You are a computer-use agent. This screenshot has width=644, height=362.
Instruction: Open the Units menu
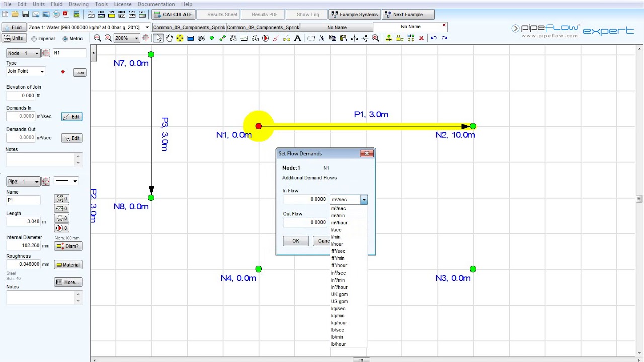point(39,4)
